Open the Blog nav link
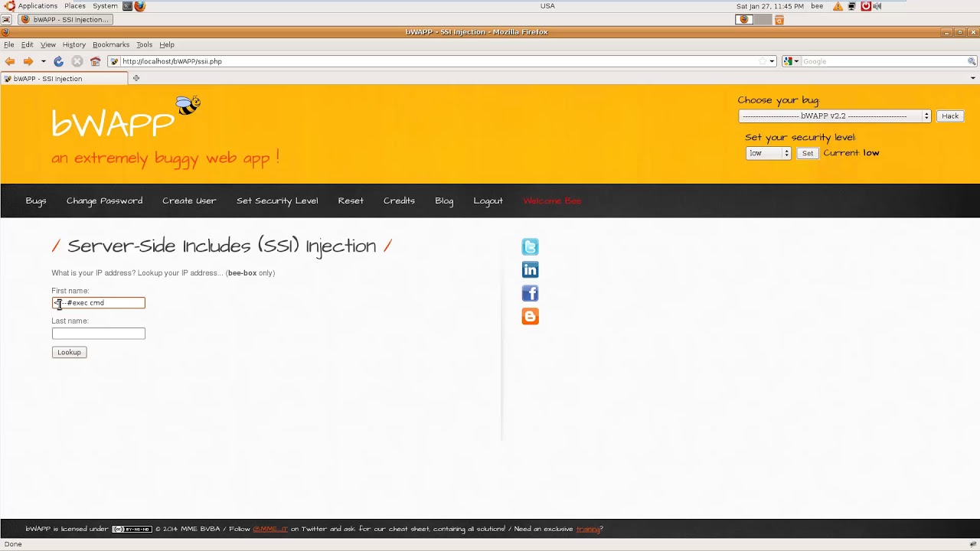980x551 pixels. pos(444,201)
